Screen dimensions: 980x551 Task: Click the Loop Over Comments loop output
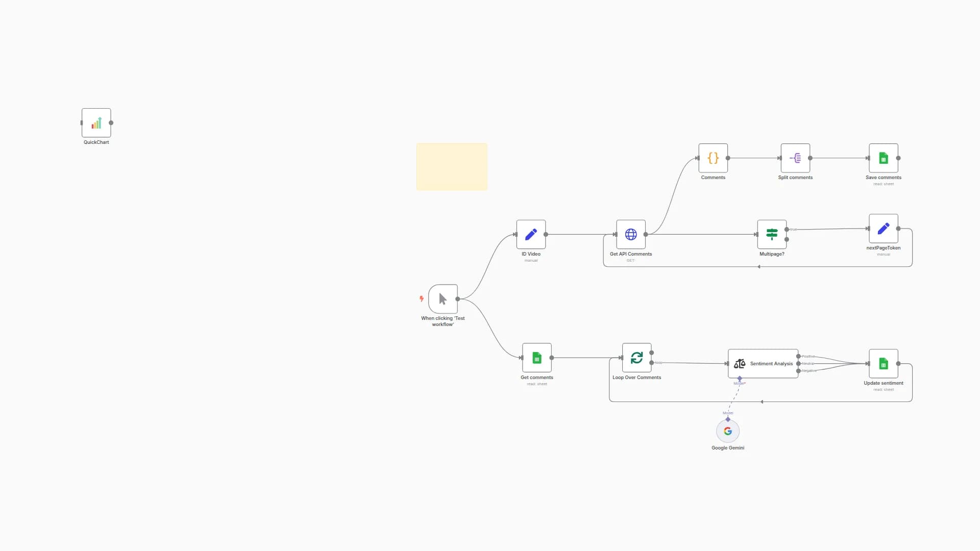tap(651, 363)
